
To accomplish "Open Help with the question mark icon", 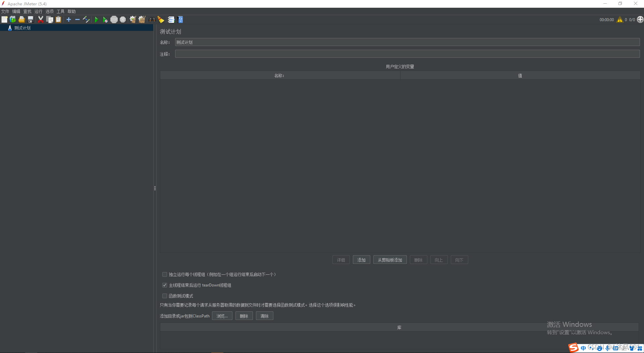I will click(180, 19).
